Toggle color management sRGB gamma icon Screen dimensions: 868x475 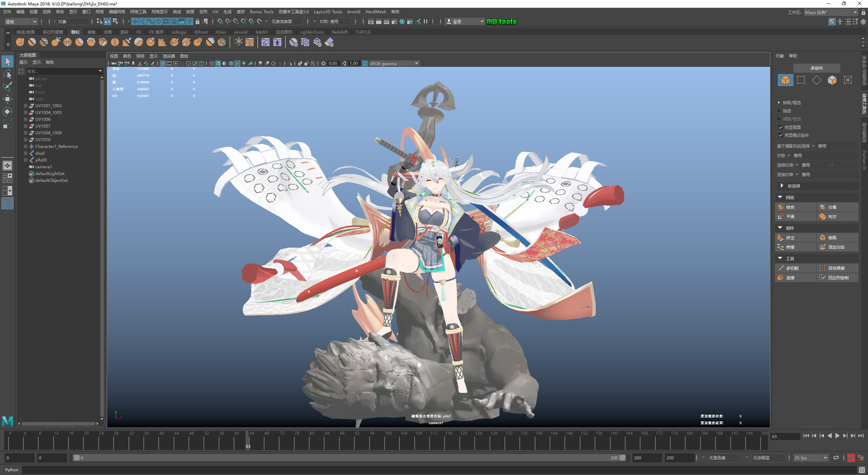[365, 64]
